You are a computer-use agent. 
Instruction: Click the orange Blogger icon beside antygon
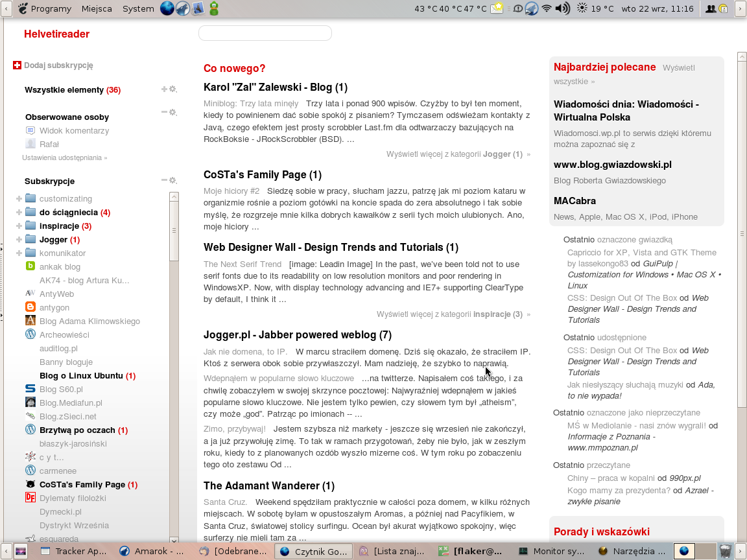(x=30, y=307)
